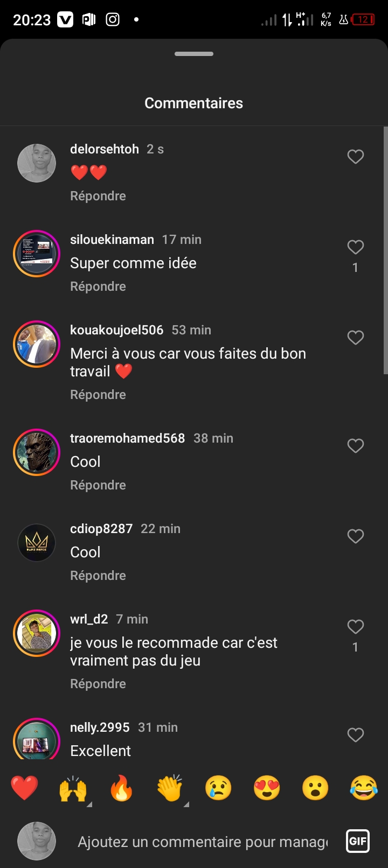
Task: Like the comment from kouakoujoel506
Action: pyautogui.click(x=356, y=338)
